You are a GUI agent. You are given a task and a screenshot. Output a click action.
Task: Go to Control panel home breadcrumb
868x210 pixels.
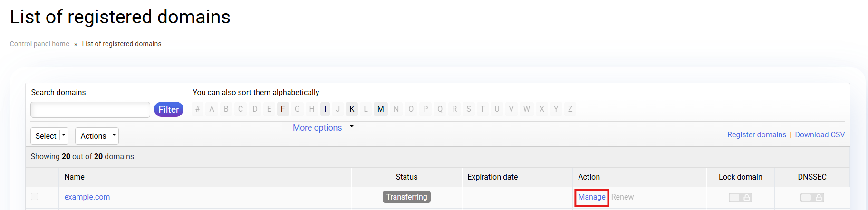click(x=39, y=44)
